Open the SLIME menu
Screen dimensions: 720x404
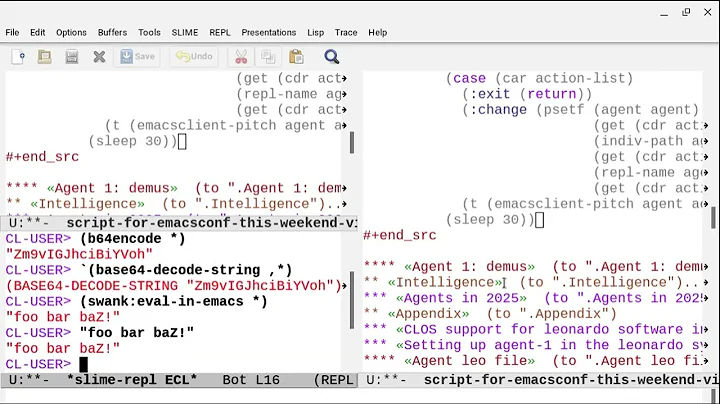pos(185,33)
